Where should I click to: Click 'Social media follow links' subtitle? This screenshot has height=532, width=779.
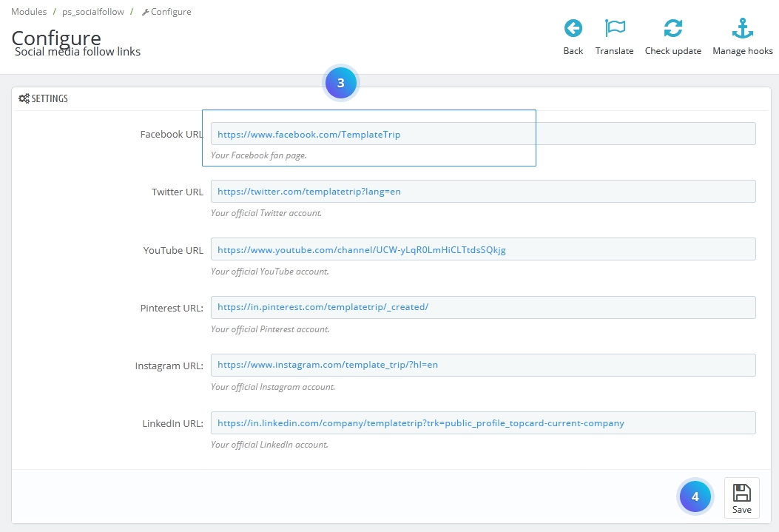tap(78, 52)
